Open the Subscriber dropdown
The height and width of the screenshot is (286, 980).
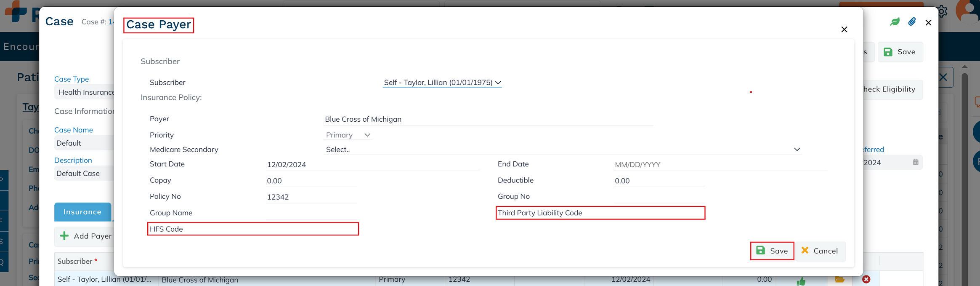pos(442,83)
